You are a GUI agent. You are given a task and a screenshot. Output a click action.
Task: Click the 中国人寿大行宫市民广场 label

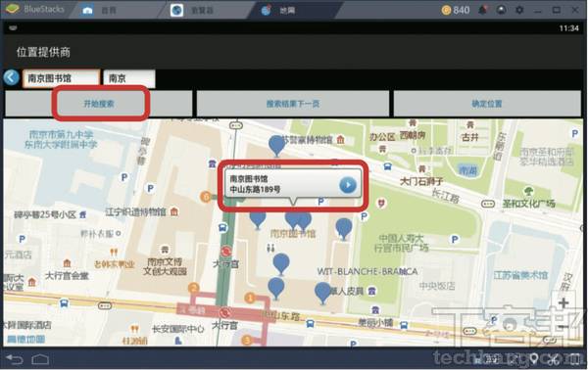coord(401,243)
